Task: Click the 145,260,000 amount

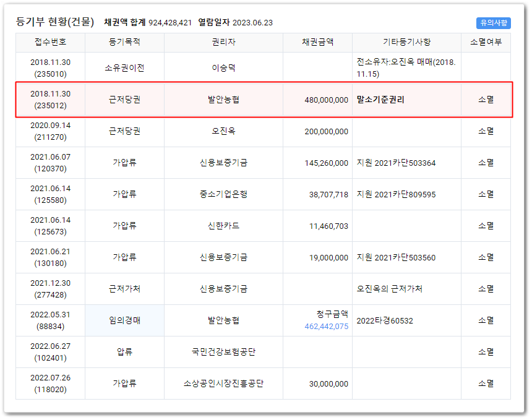Action: click(x=326, y=163)
